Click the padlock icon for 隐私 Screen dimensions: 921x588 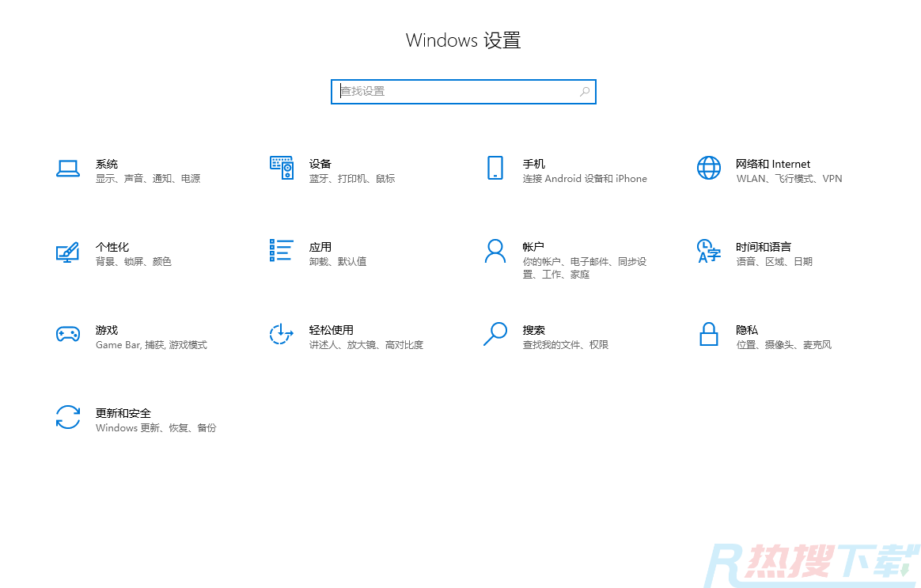click(x=709, y=334)
